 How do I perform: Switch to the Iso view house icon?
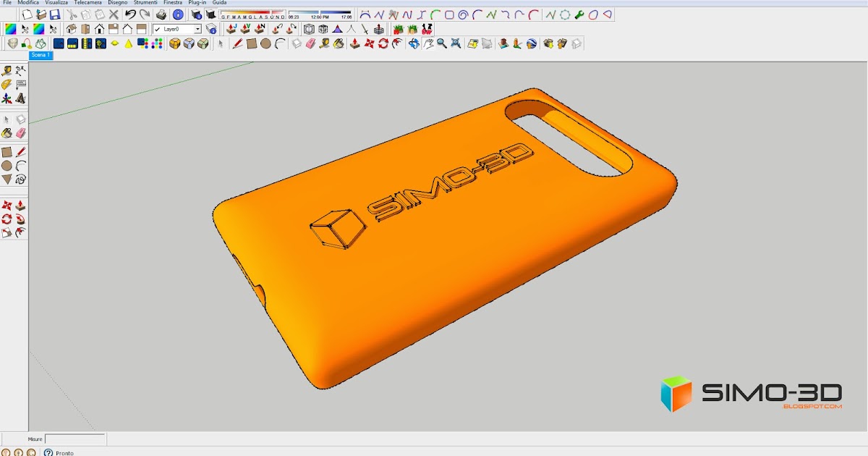[71, 29]
